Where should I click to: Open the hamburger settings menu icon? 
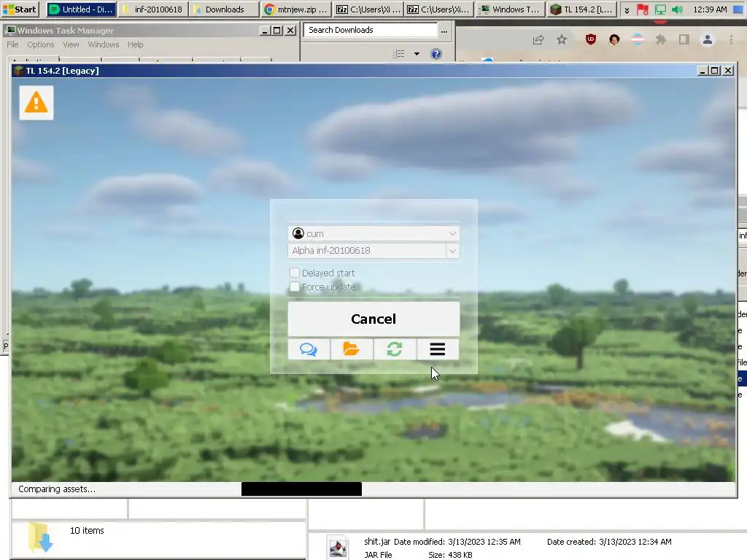[438, 349]
